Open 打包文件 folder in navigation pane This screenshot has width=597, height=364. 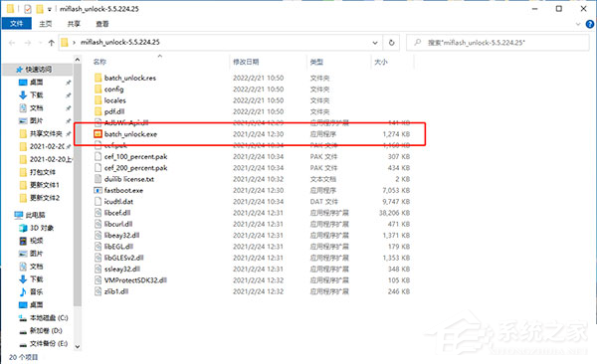(x=42, y=172)
